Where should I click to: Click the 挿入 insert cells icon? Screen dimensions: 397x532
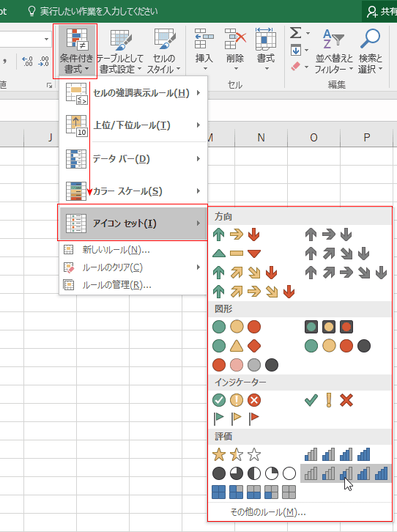pyautogui.click(x=204, y=50)
